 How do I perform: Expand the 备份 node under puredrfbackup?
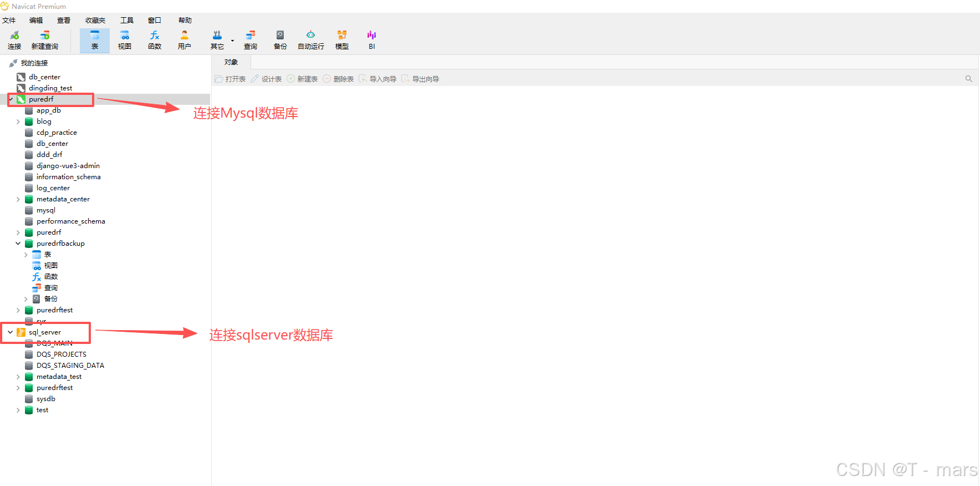pyautogui.click(x=25, y=299)
